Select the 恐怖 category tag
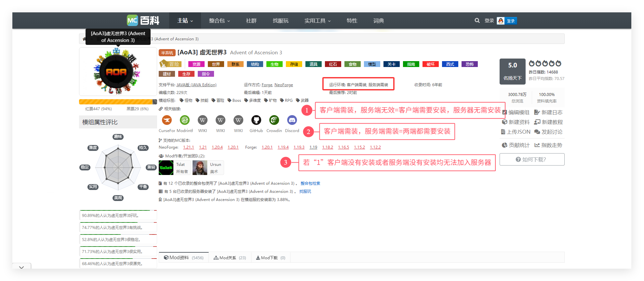This screenshot has width=644, height=281. pyautogui.click(x=470, y=64)
